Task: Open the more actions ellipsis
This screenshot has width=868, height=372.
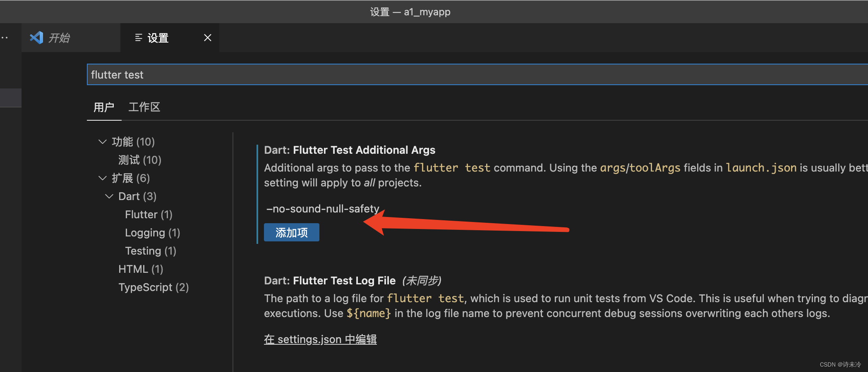Action: [x=5, y=38]
